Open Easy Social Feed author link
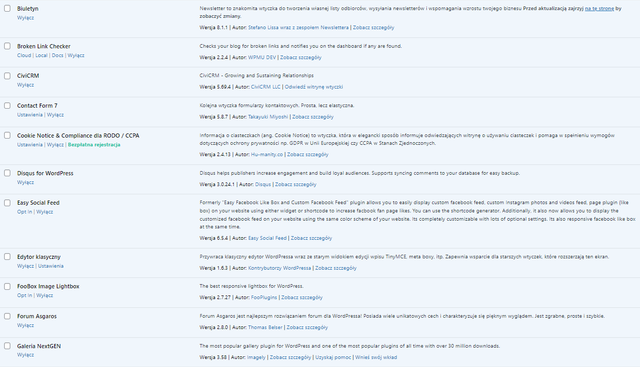The height and width of the screenshot is (367, 640). click(267, 238)
